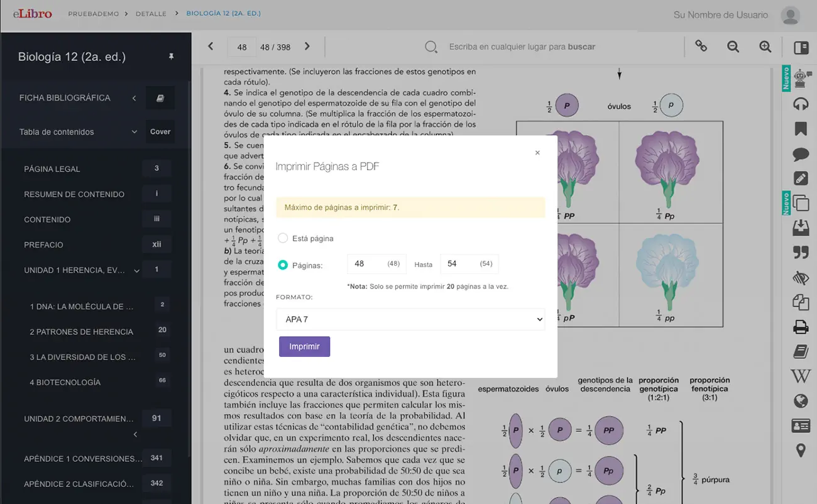This screenshot has width=817, height=504.
Task: Click the quotation marks citation icon
Action: tap(801, 252)
